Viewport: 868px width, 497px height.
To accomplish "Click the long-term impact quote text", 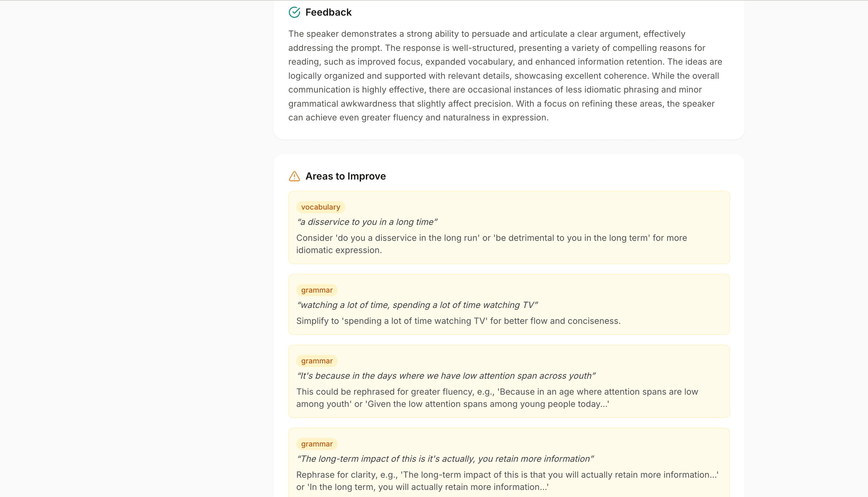I will 445,459.
